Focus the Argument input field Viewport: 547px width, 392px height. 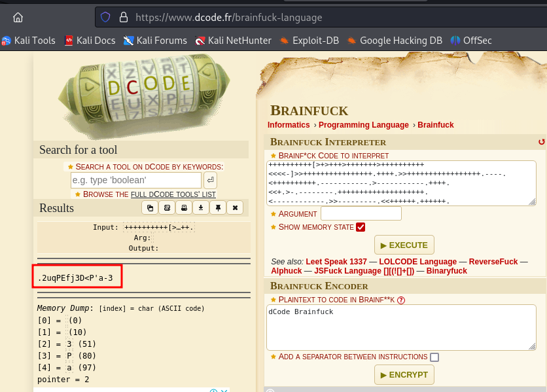tap(361, 213)
